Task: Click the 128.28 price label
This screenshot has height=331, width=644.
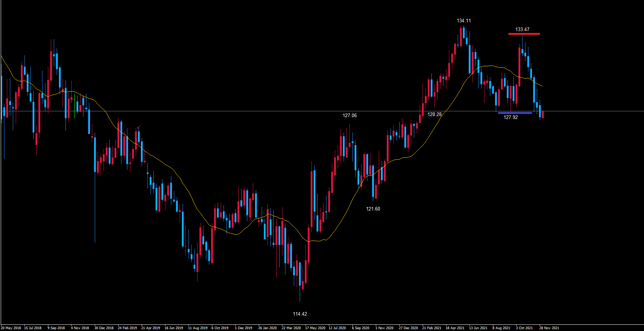Action: [x=434, y=114]
